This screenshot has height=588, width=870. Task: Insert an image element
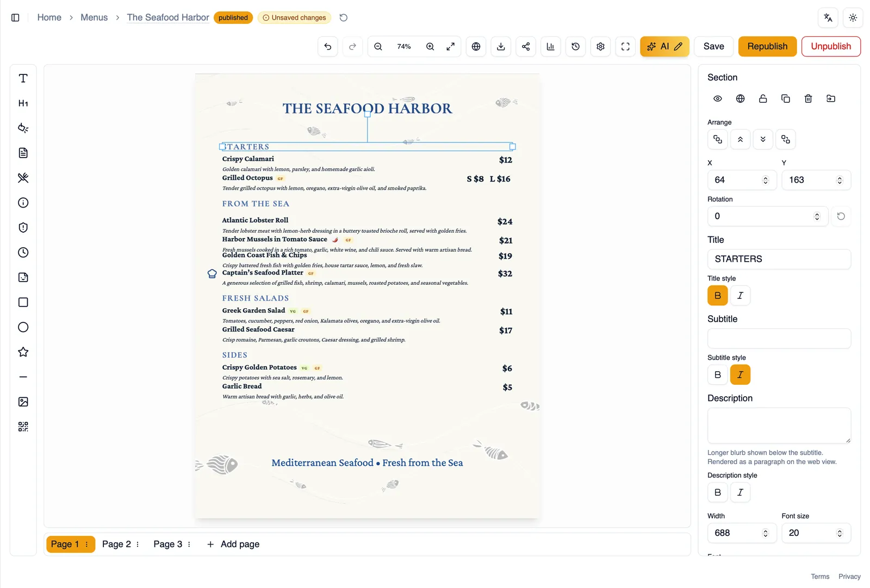click(23, 402)
